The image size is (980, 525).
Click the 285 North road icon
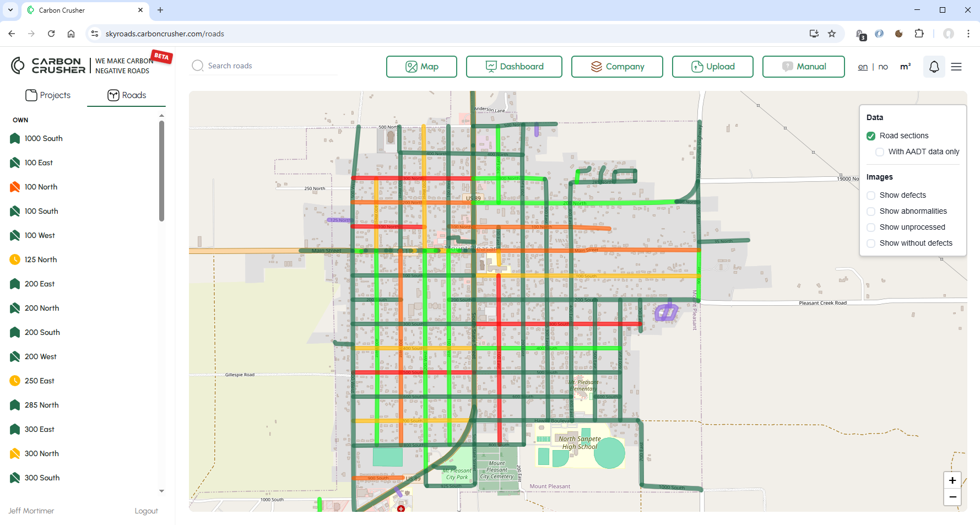point(15,405)
